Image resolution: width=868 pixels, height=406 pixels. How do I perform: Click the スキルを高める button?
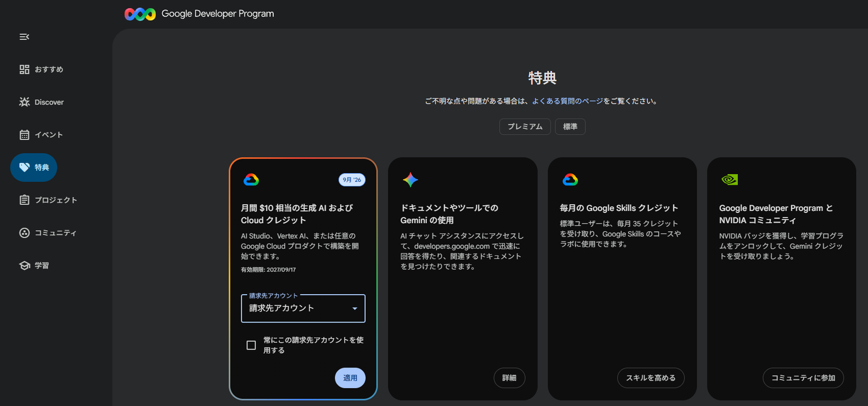pyautogui.click(x=651, y=378)
